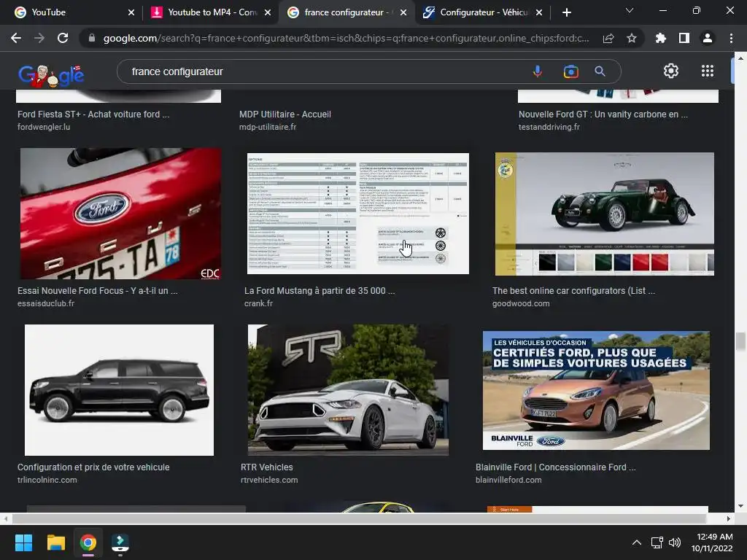
Task: Open Essai Nouvelle Ford Focus link
Action: click(97, 290)
